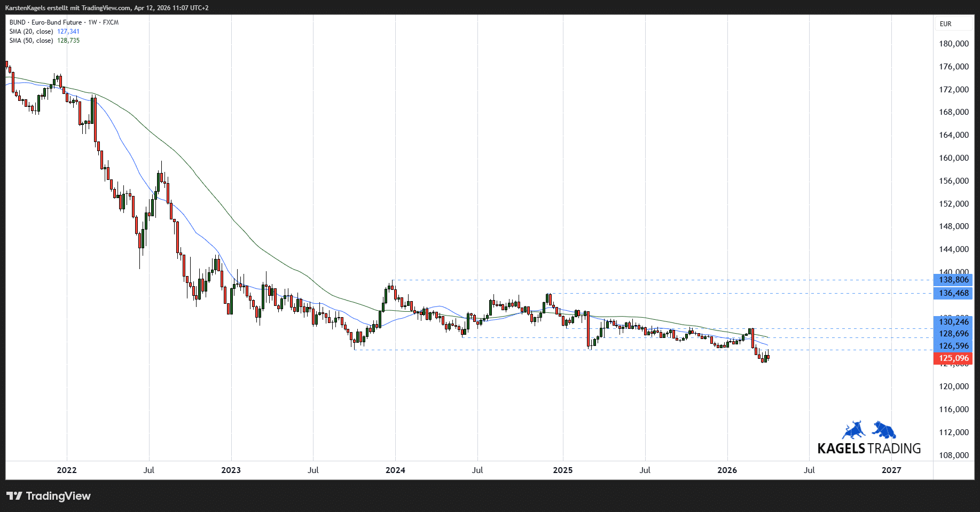Click the 128,696 price level label

point(953,334)
